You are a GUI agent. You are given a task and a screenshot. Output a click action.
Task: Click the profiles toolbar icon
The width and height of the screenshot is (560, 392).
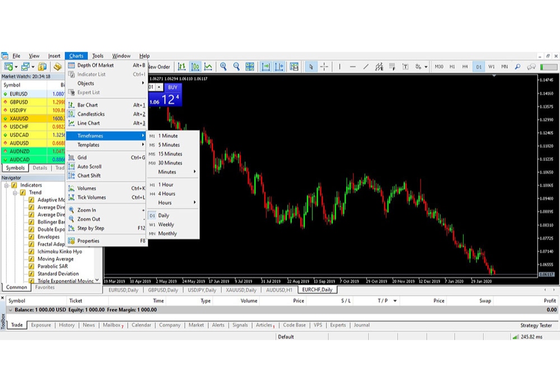pos(25,67)
